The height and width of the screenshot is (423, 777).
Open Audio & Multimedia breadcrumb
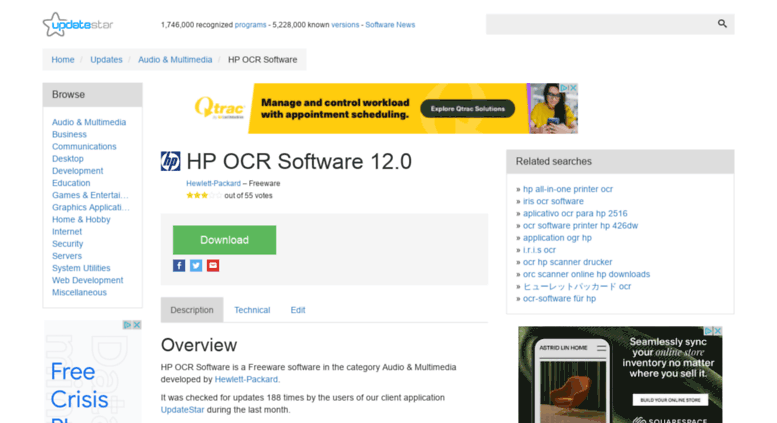point(175,59)
